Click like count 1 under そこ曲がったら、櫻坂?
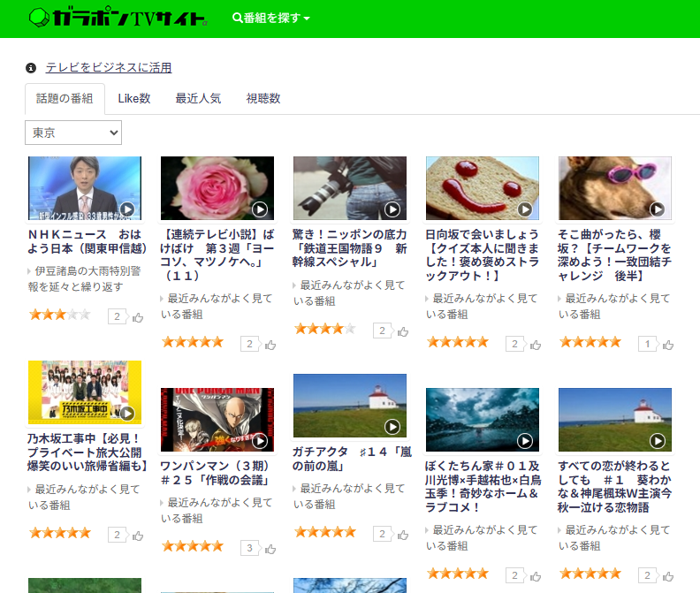 (x=648, y=344)
